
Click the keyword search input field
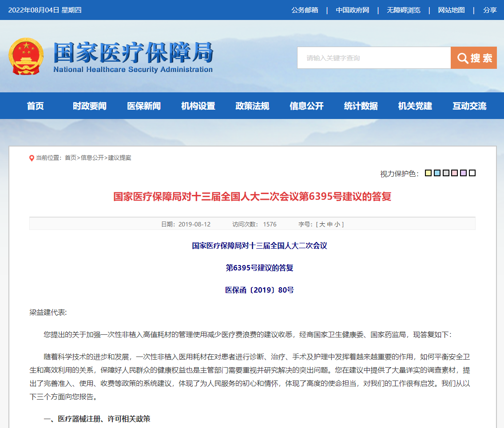click(373, 58)
